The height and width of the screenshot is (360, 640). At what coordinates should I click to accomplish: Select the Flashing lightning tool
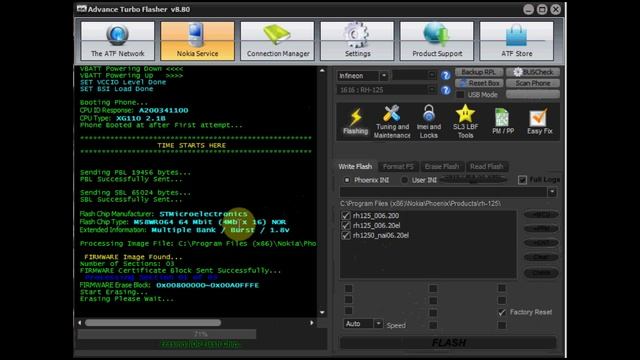(x=356, y=121)
